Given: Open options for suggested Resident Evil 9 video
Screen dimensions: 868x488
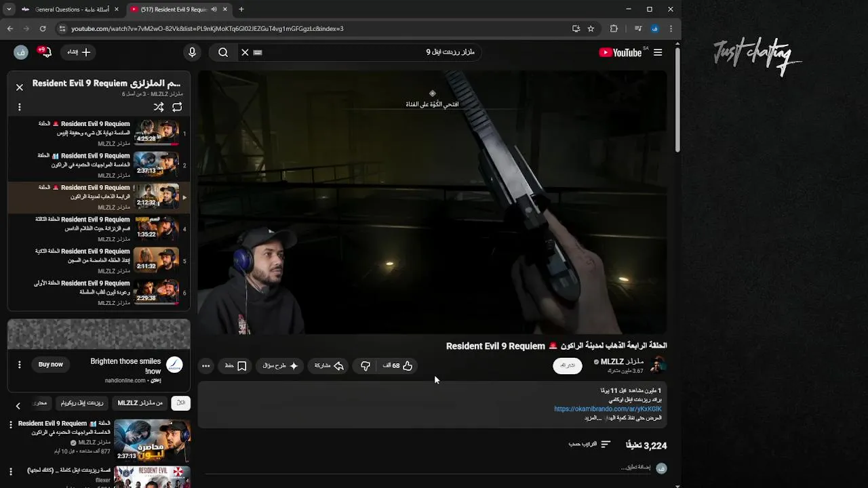Looking at the screenshot, I should 10,424.
